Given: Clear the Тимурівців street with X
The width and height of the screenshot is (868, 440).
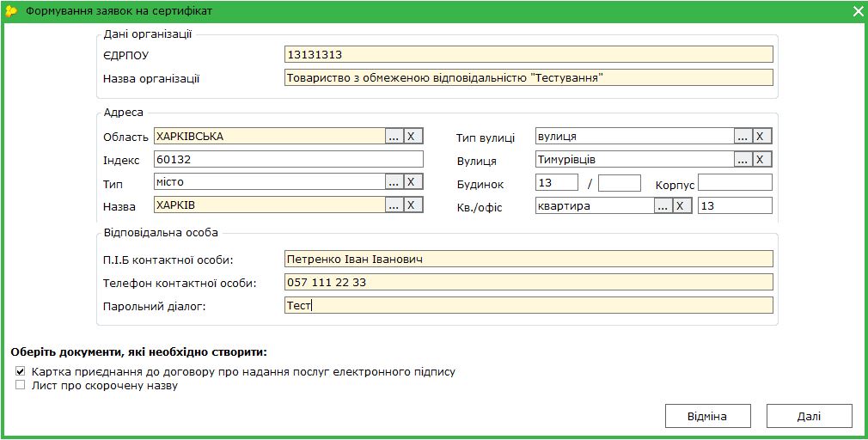Looking at the screenshot, I should [761, 159].
